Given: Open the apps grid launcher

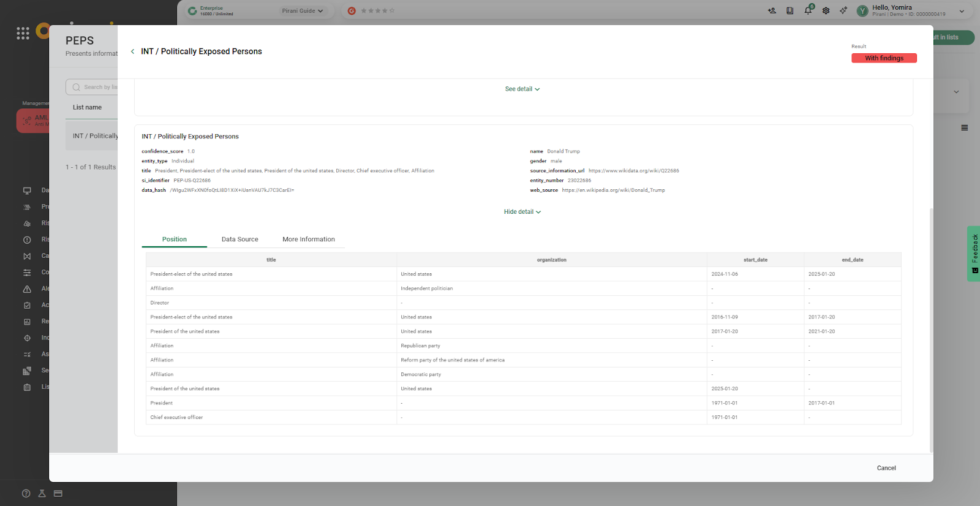Looking at the screenshot, I should click(23, 33).
